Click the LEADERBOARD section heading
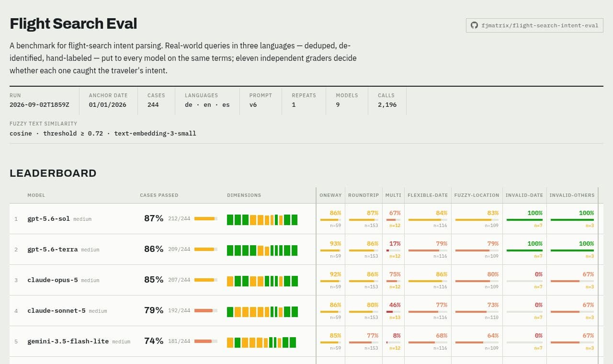 click(53, 173)
